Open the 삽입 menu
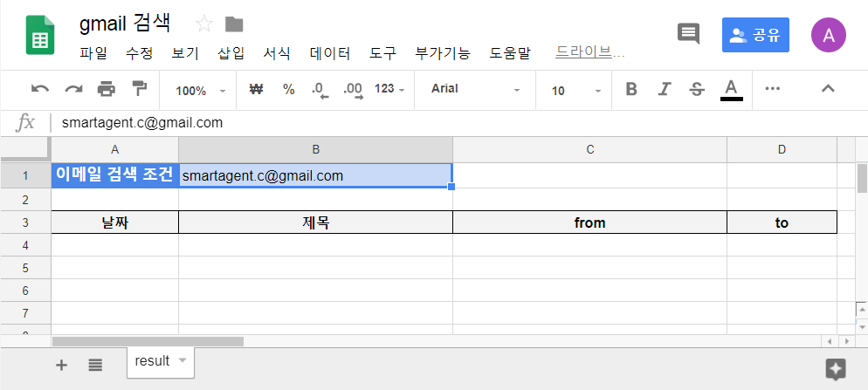This screenshot has height=390, width=868. click(x=231, y=54)
